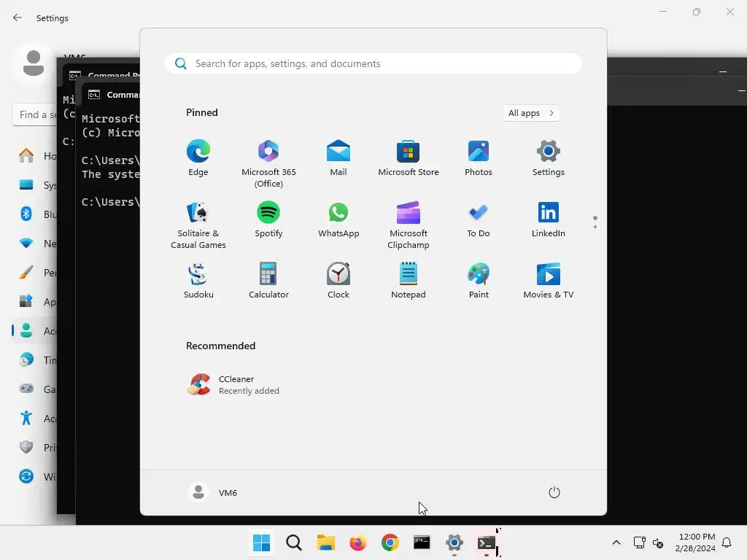Launch Firefox from the taskbar
The height and width of the screenshot is (560, 747).
pyautogui.click(x=357, y=542)
